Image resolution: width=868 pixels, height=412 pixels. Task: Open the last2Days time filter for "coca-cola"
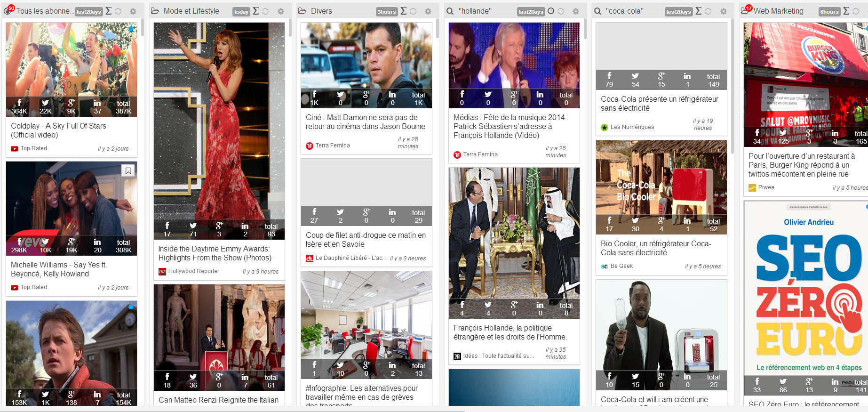click(678, 12)
